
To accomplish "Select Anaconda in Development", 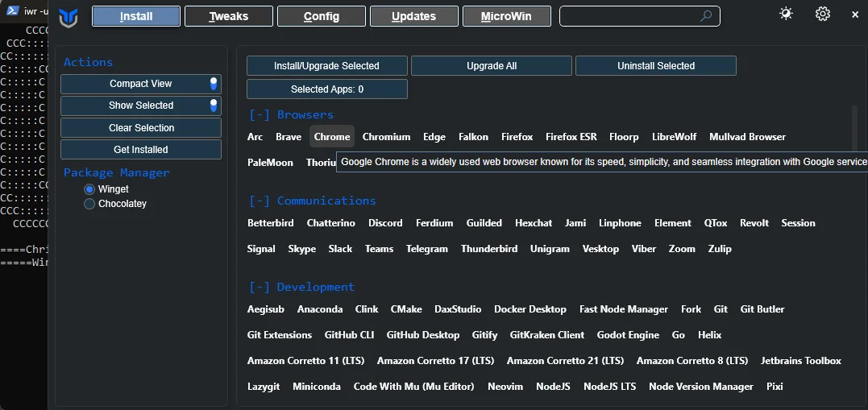I will pos(320,309).
